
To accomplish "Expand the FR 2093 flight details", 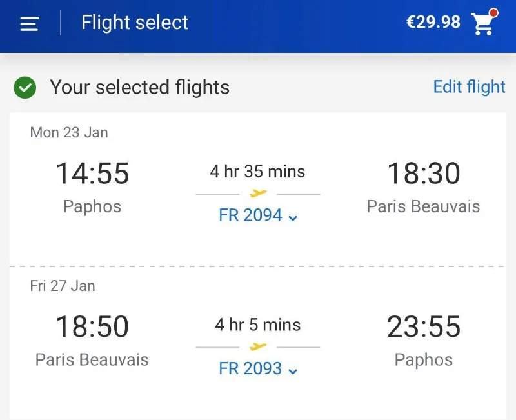I will click(x=258, y=369).
